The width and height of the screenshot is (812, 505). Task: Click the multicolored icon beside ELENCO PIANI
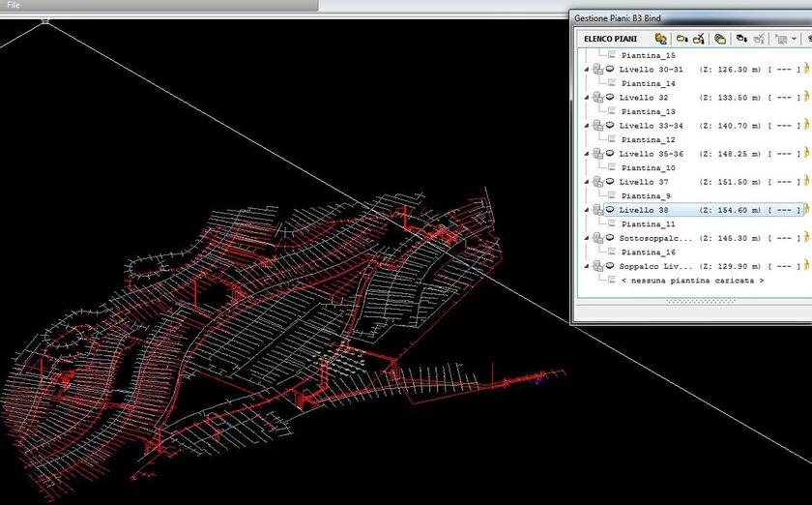click(661, 39)
